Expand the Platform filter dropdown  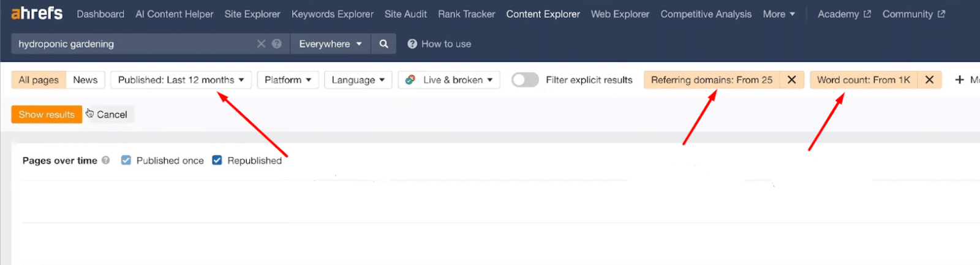(288, 80)
